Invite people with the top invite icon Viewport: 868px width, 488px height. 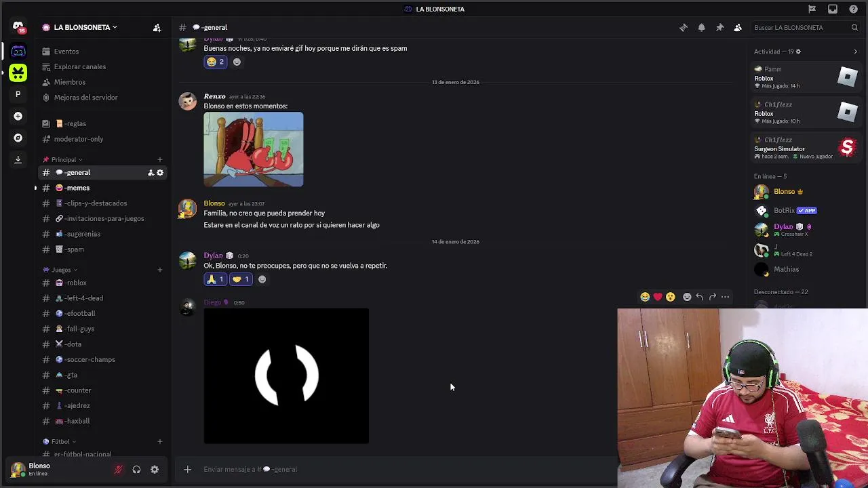pos(157,28)
